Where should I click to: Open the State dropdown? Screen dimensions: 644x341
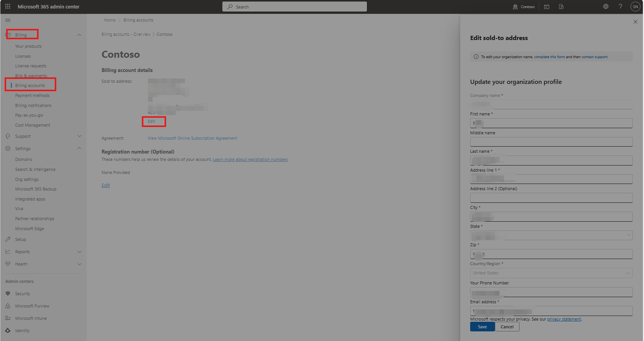[x=551, y=235]
